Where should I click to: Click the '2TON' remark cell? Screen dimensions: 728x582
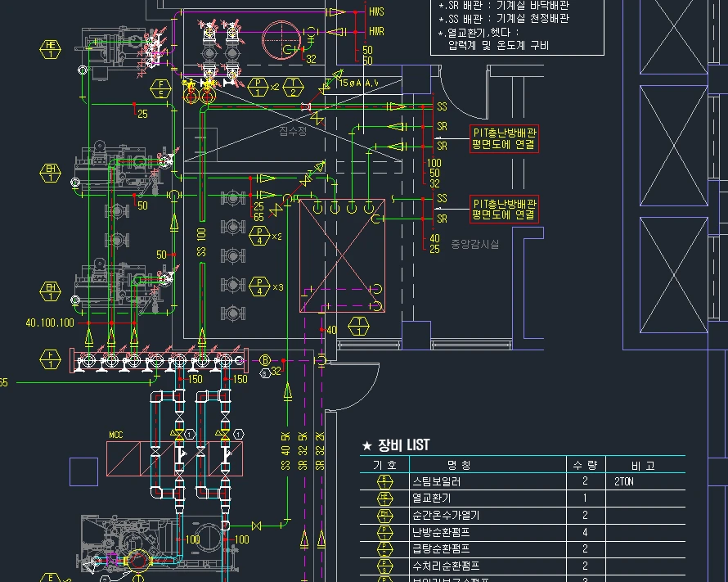click(624, 481)
